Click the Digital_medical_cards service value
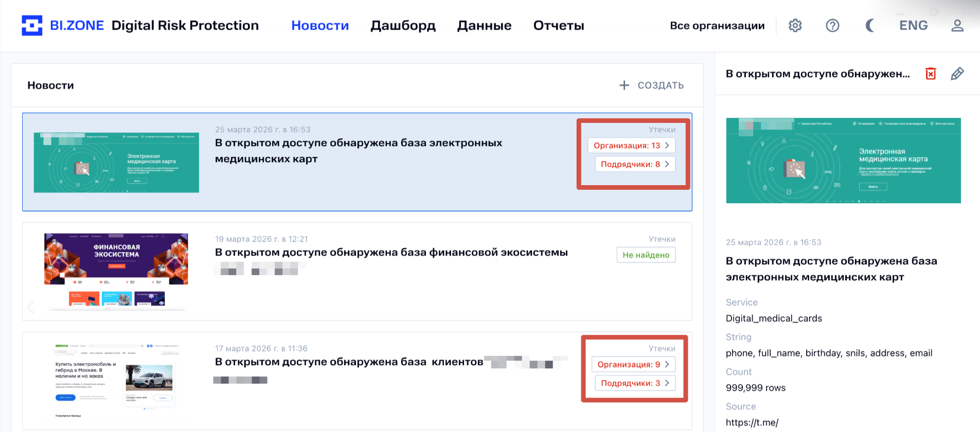980x432 pixels. point(774,318)
